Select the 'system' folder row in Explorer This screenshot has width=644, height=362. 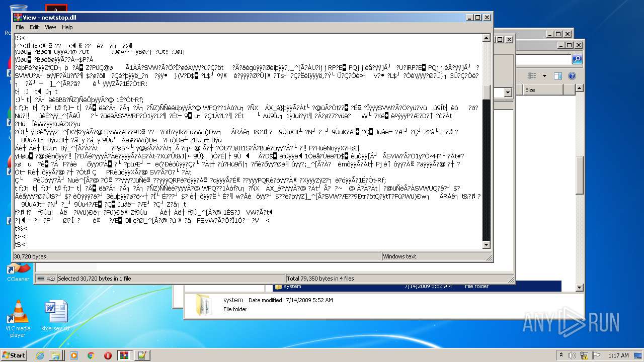tap(418, 287)
